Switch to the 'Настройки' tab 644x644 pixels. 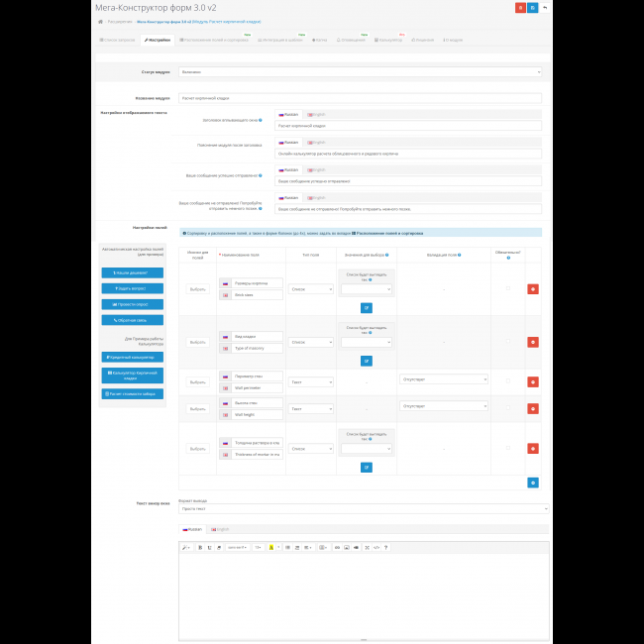point(157,41)
